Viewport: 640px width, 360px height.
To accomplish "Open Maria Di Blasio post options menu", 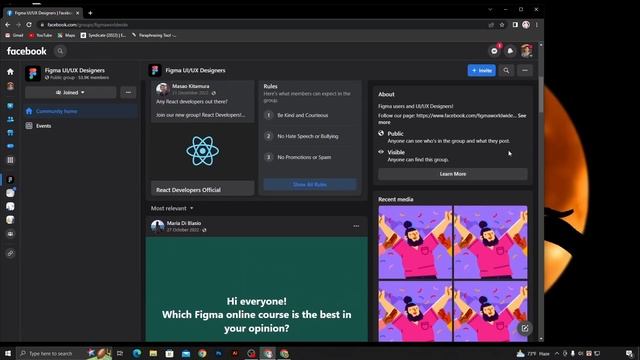I will (356, 226).
